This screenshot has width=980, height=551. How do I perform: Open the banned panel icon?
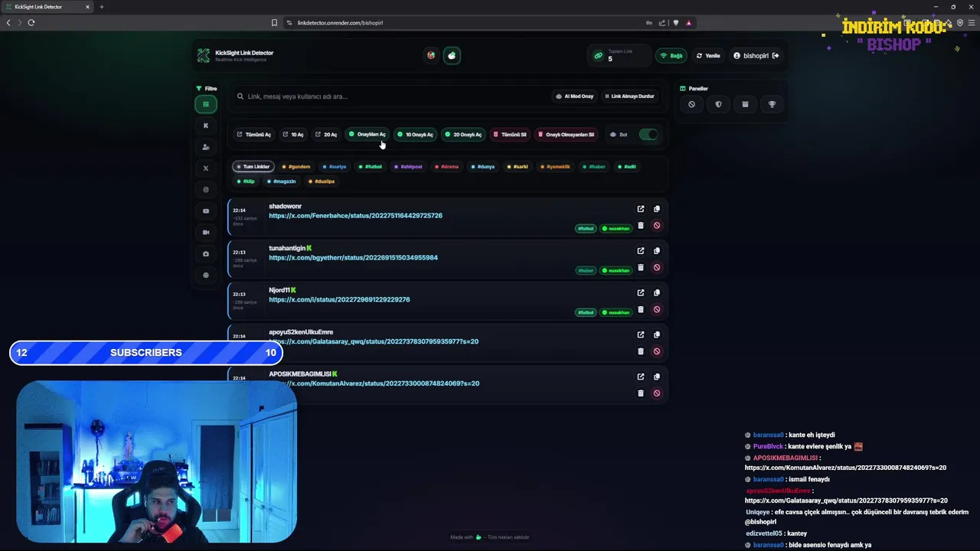pos(691,104)
